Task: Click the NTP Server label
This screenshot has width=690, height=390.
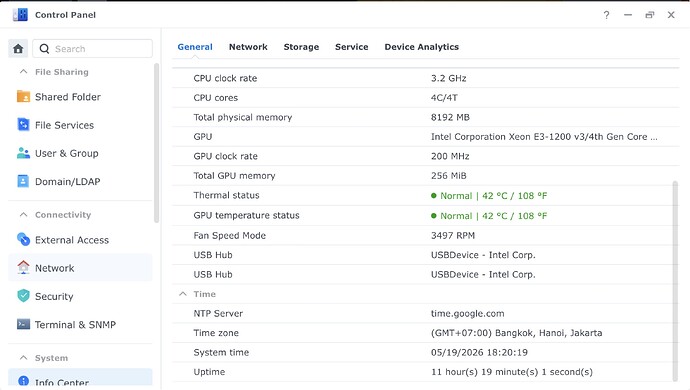Action: 218,313
